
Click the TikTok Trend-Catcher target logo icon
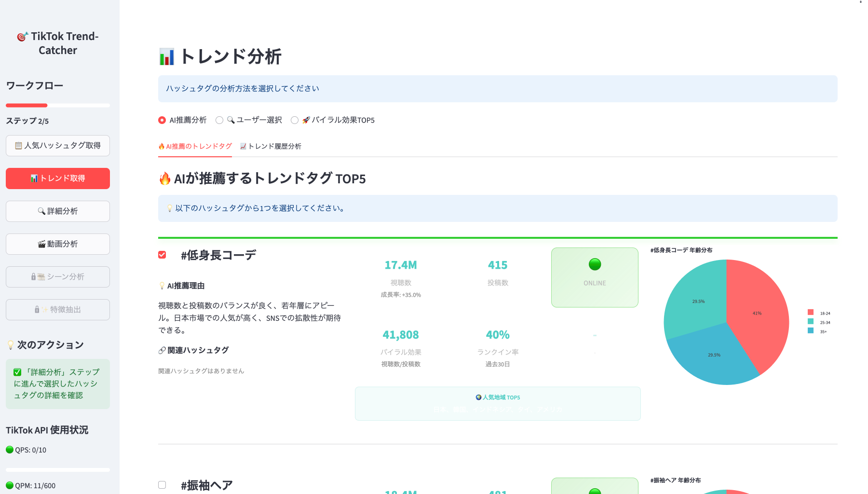(x=21, y=36)
